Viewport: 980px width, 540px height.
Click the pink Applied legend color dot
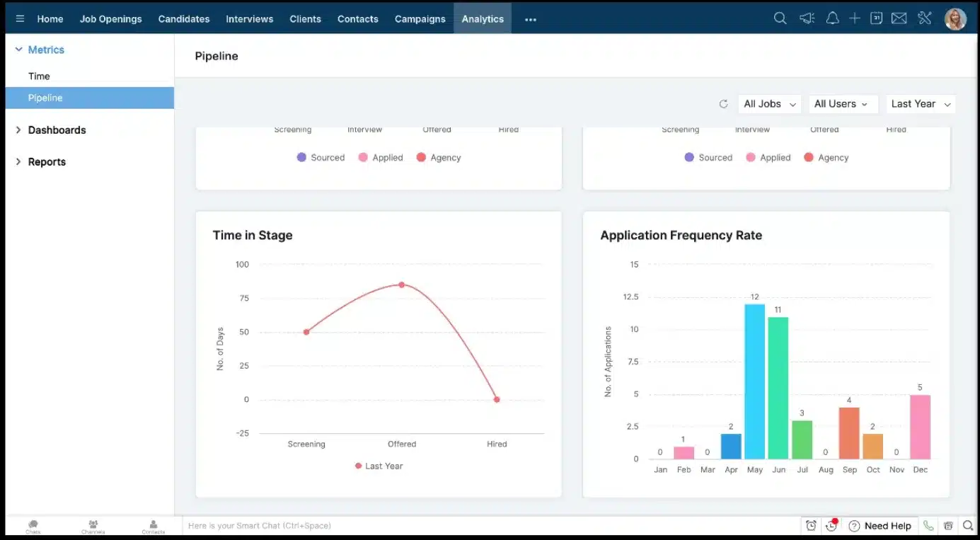pyautogui.click(x=364, y=157)
